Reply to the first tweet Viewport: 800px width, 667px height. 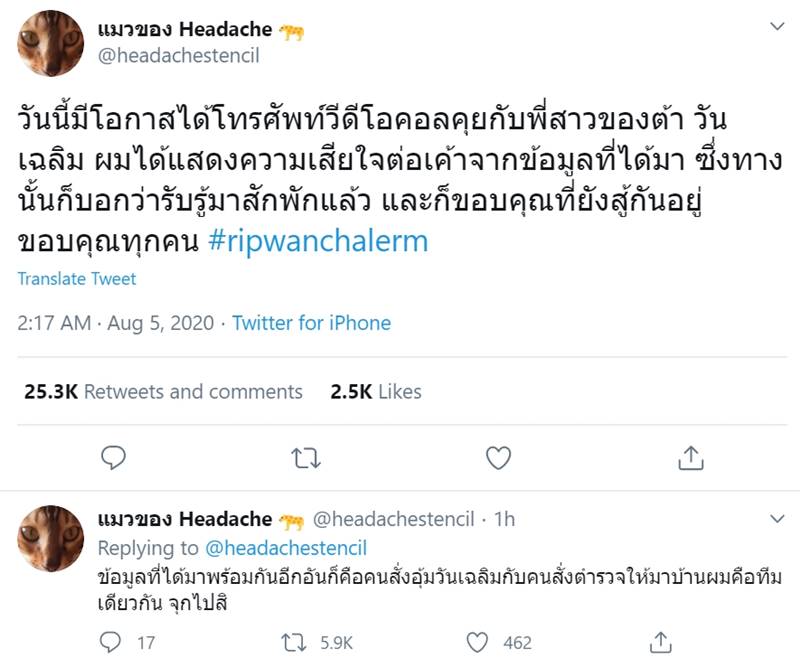pos(113,458)
